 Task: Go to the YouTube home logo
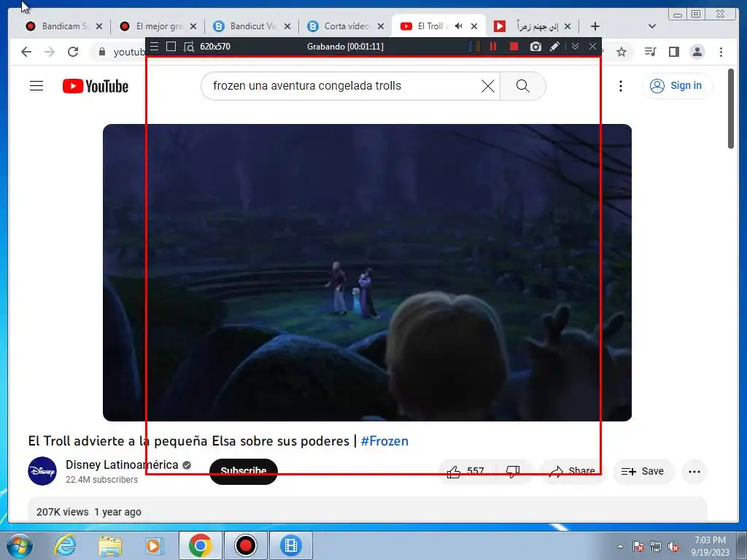pyautogui.click(x=96, y=86)
